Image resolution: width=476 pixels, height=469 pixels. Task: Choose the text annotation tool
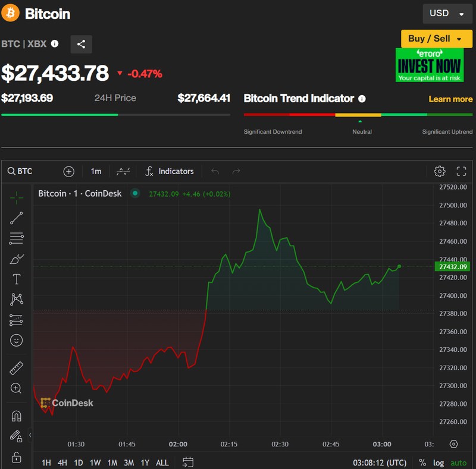(x=17, y=279)
